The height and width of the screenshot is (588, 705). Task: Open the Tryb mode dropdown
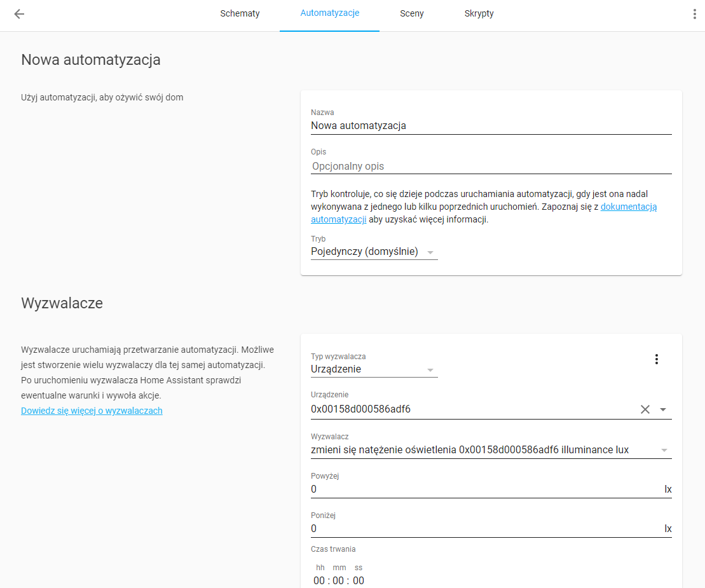click(x=374, y=251)
